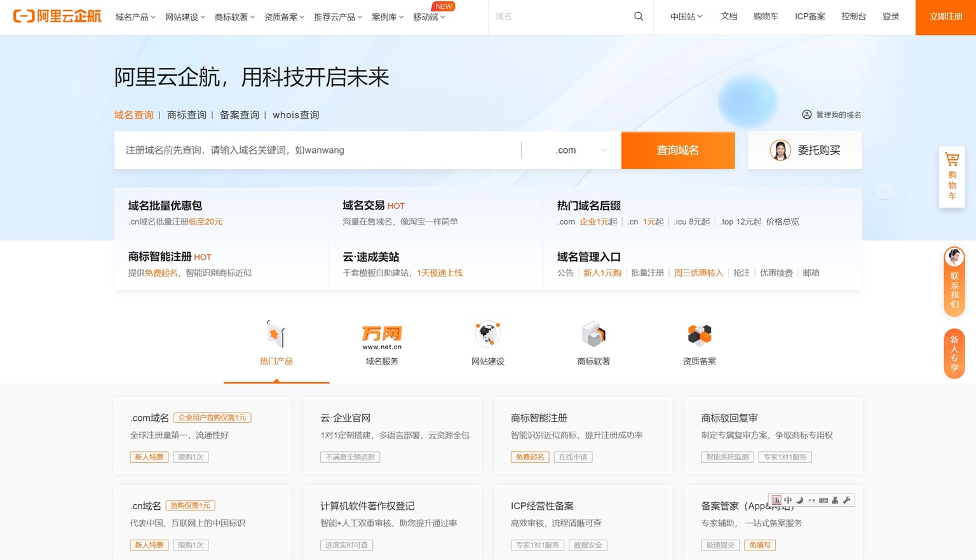Open IME wrench settings icon

tap(846, 500)
